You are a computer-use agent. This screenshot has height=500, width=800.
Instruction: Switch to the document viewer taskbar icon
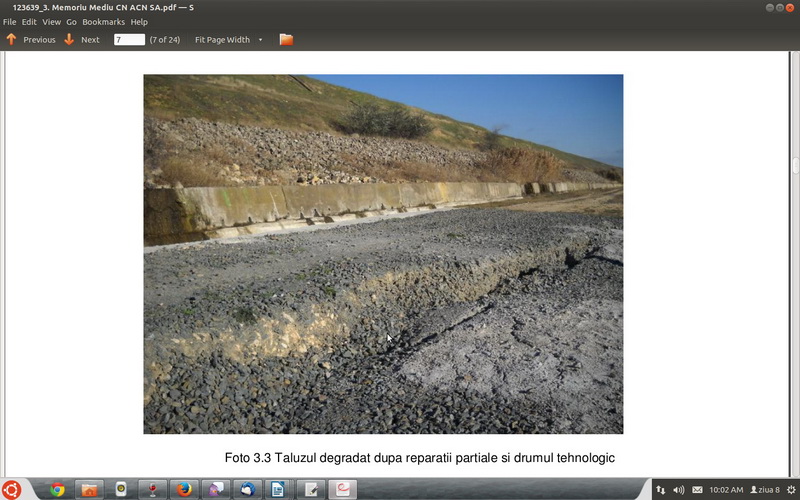point(343,489)
